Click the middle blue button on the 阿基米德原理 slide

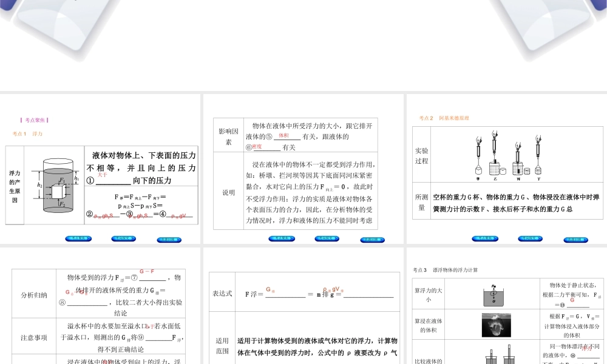(531, 238)
